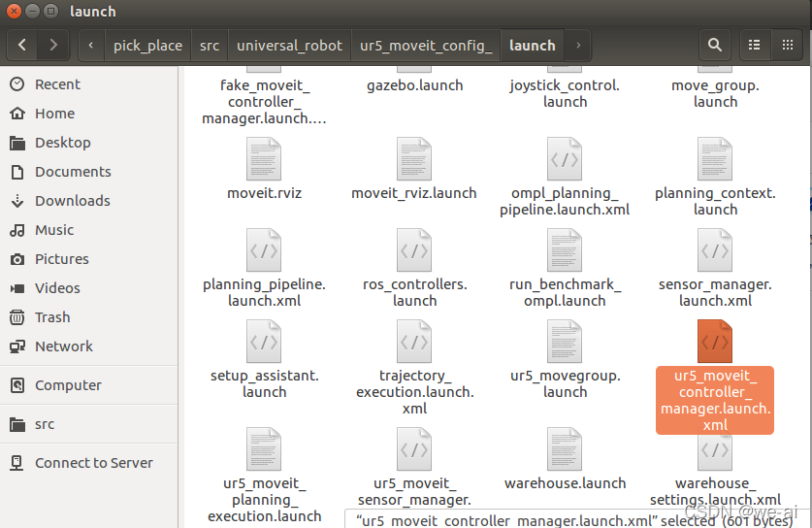Viewport: 812px width, 528px height.
Task: Click the moveit.rviz file name label
Action: point(264,193)
